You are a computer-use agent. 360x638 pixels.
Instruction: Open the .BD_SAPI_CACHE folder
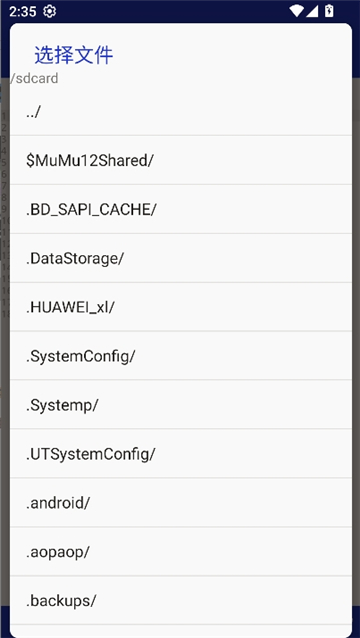click(x=181, y=209)
